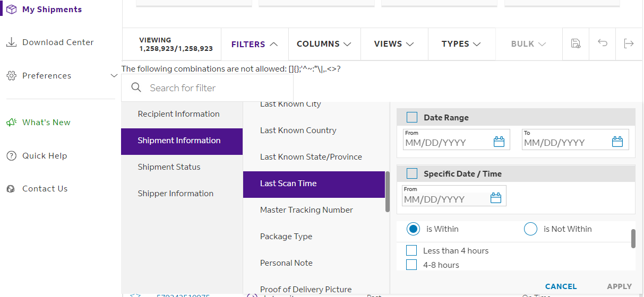Click the filter list scrollbar thumb
Image resolution: width=644 pixels, height=297 pixels.
(388, 192)
